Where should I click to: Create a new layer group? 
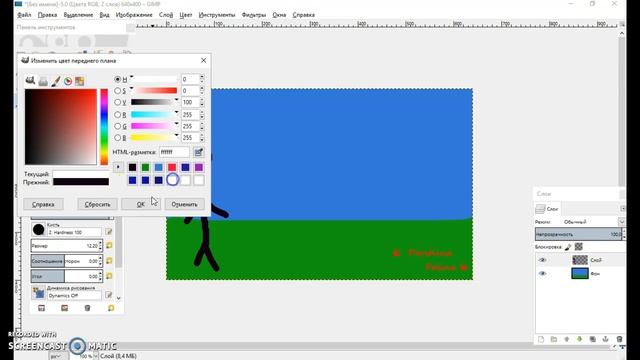[554, 339]
